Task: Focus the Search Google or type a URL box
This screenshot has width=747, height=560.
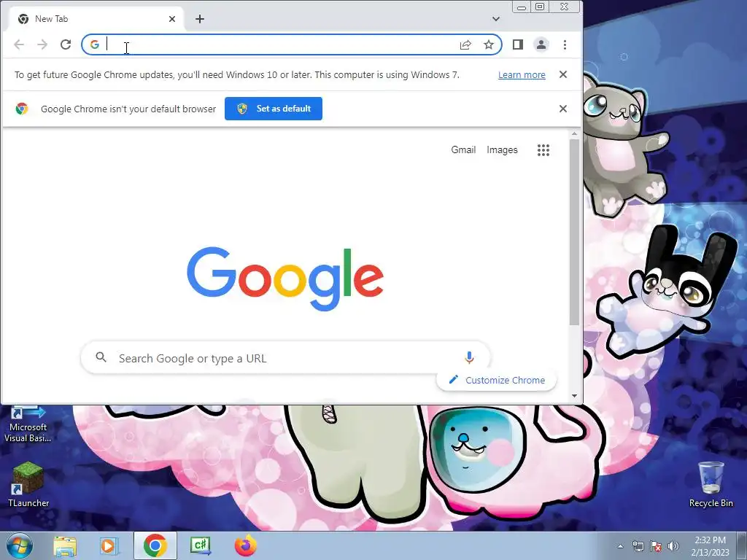Action: (286, 357)
